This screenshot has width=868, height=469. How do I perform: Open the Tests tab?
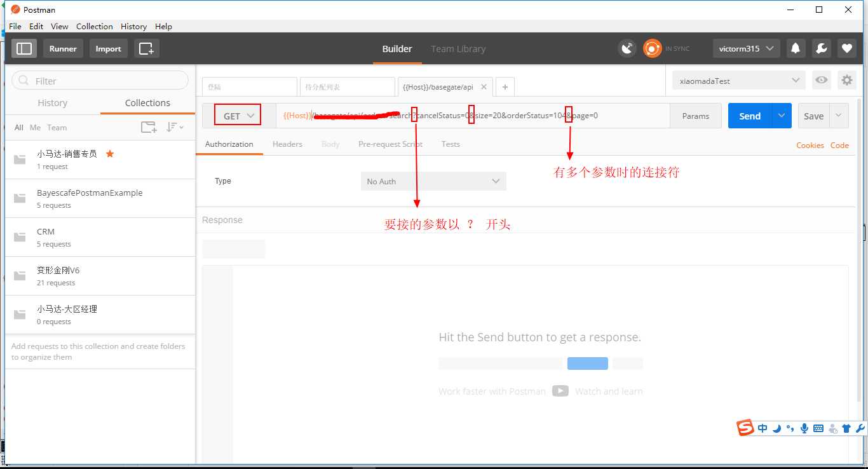click(x=451, y=144)
